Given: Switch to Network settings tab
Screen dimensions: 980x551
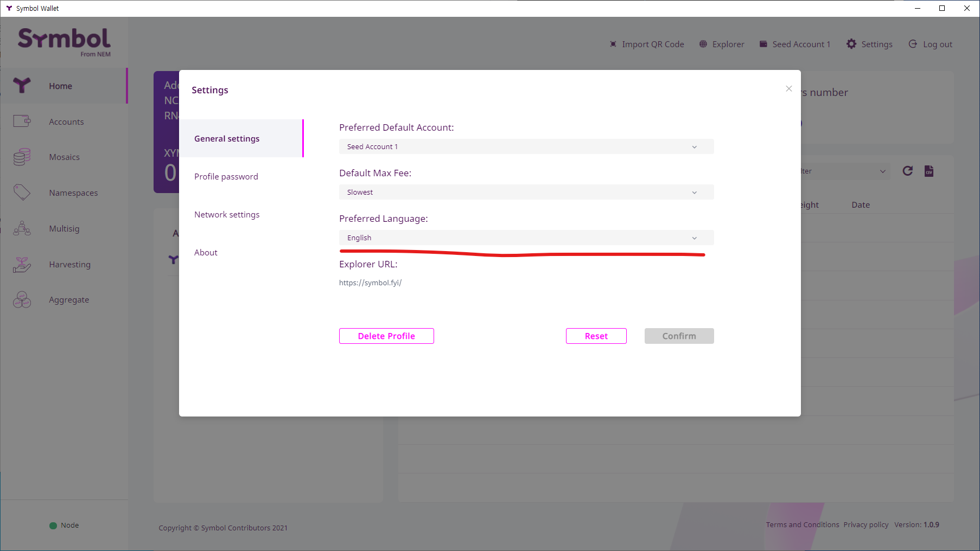Looking at the screenshot, I should tap(241, 214).
